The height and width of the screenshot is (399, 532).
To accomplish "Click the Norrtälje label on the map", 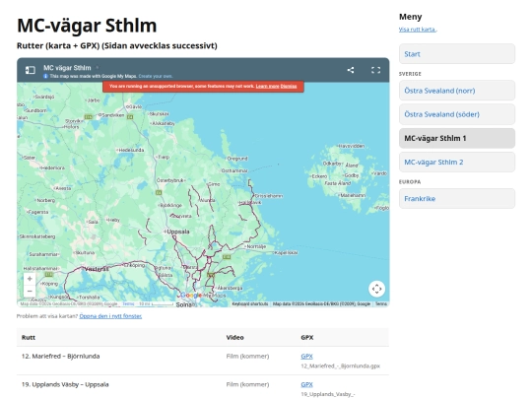I will [x=256, y=246].
